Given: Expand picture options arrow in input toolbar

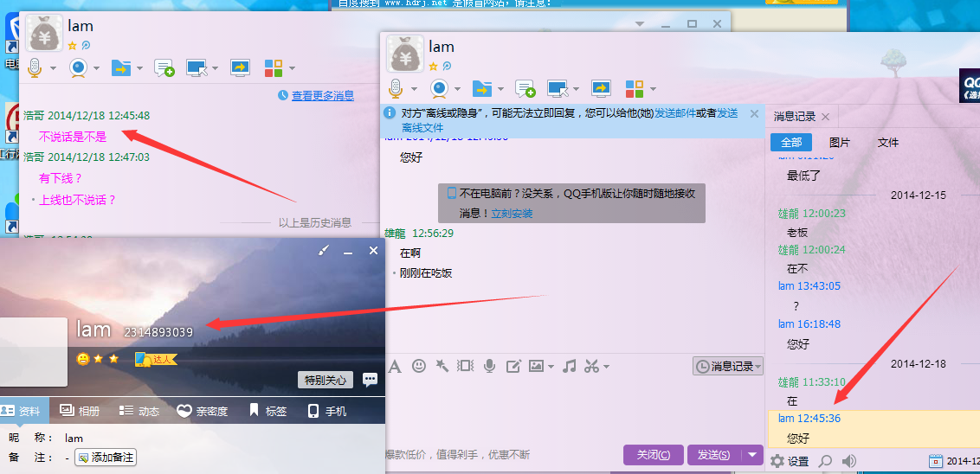Looking at the screenshot, I should (x=551, y=367).
